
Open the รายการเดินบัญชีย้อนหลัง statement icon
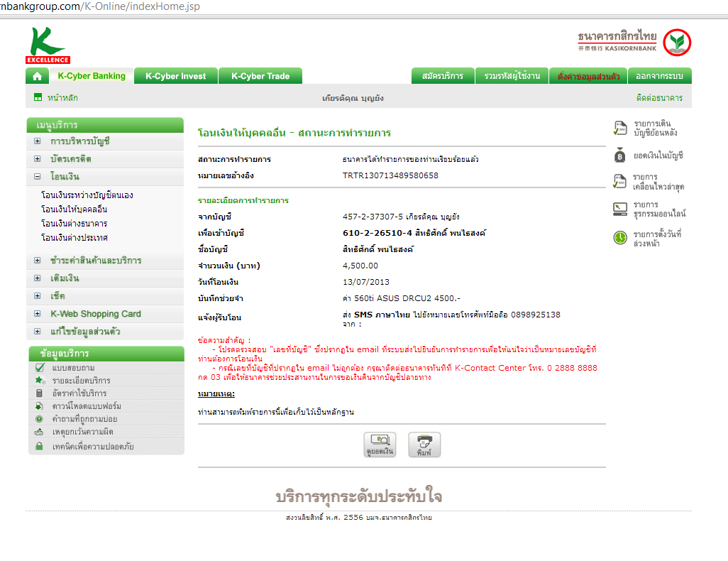[x=620, y=128]
